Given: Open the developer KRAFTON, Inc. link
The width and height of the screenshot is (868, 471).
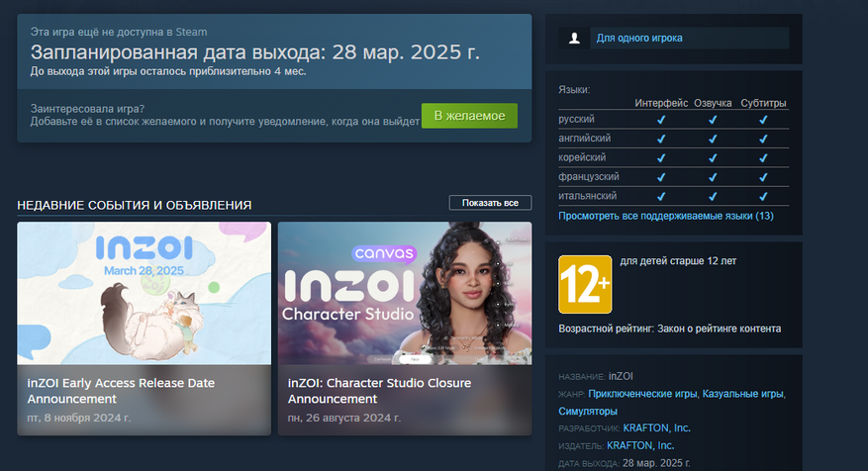Looking at the screenshot, I should [656, 427].
